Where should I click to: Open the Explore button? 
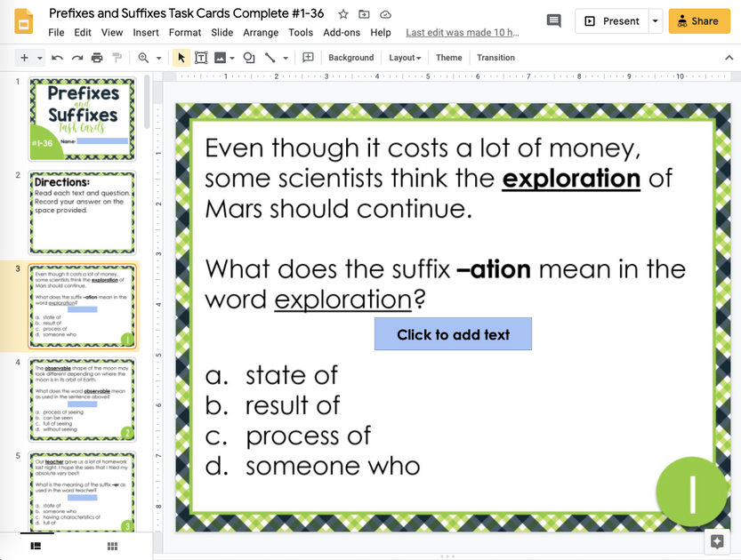coord(717,541)
